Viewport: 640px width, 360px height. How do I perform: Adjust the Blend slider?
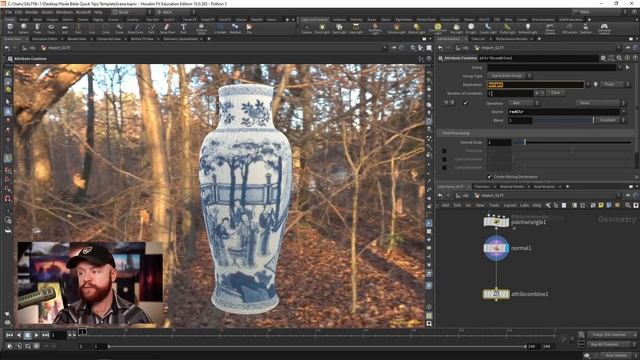coord(564,120)
